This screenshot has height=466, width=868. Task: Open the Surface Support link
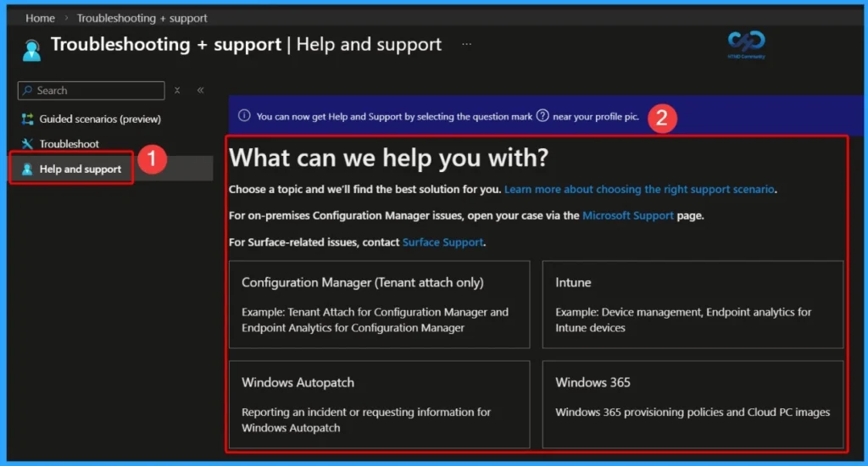[x=442, y=242]
